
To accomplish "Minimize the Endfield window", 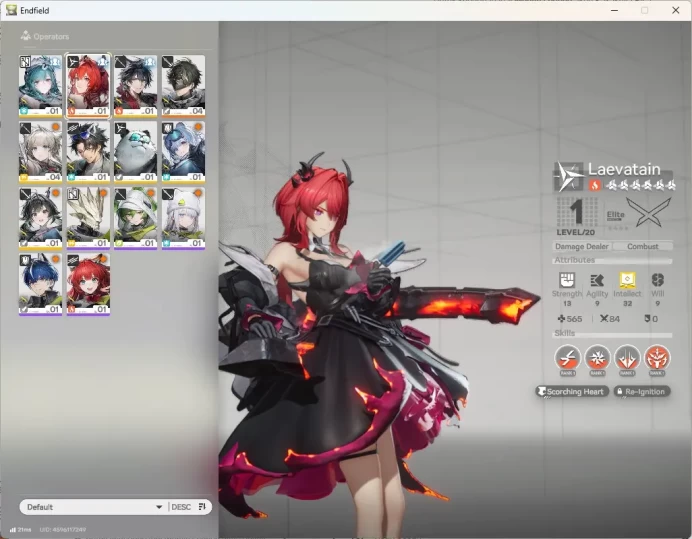I will [614, 10].
